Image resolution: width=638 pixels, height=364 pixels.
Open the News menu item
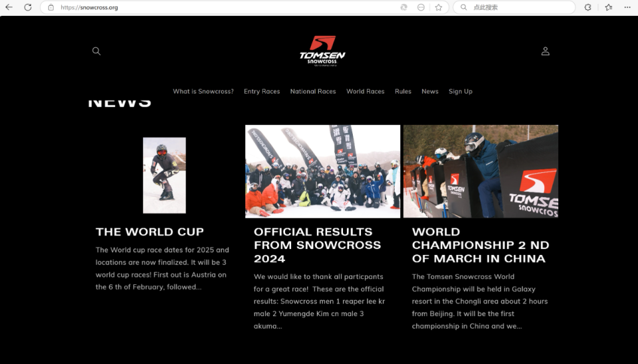(430, 92)
